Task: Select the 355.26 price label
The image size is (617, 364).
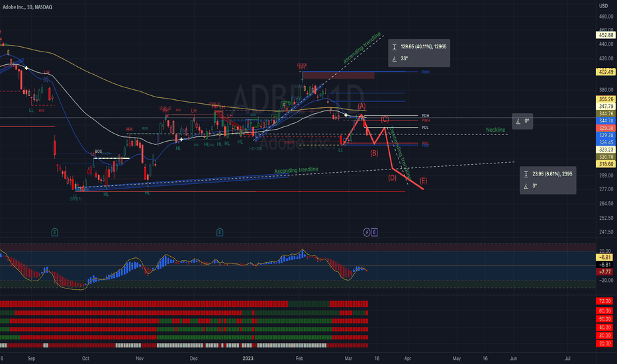Action: 606,99
